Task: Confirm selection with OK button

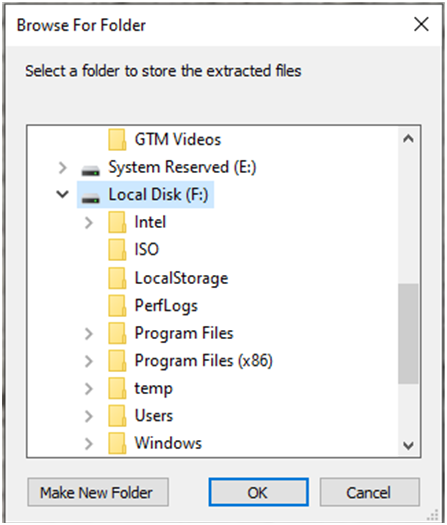Action: coord(258,492)
